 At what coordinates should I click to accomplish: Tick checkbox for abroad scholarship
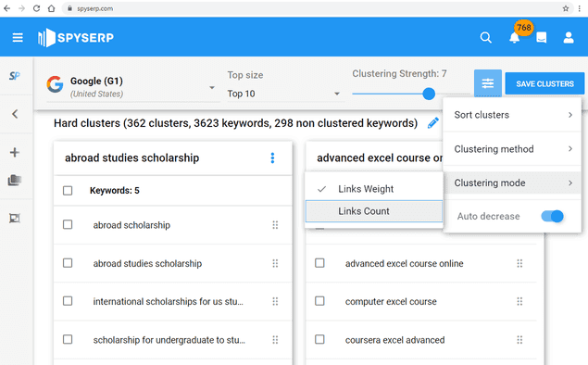[x=68, y=225]
